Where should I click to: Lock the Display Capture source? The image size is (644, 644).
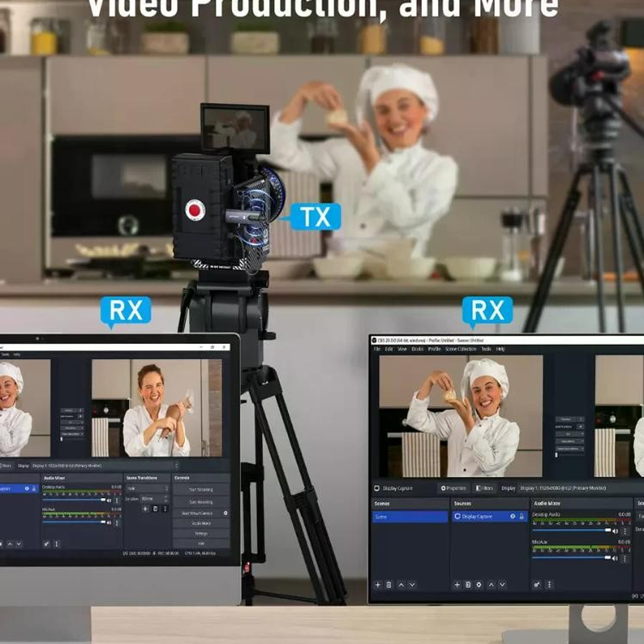pos(522,517)
